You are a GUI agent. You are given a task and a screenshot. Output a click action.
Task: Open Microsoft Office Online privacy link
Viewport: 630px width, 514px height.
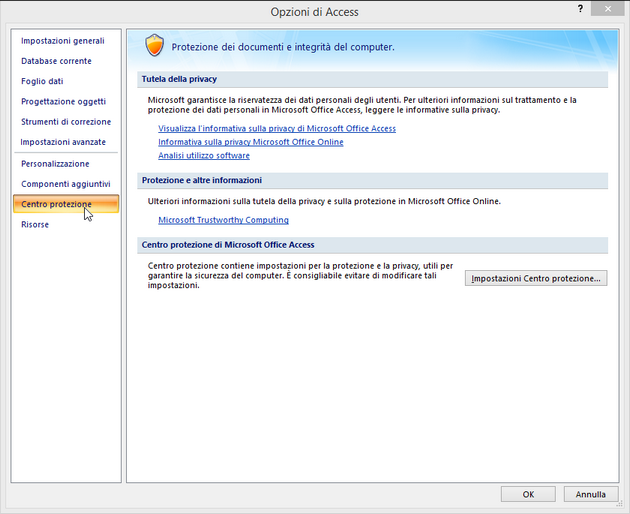click(251, 142)
